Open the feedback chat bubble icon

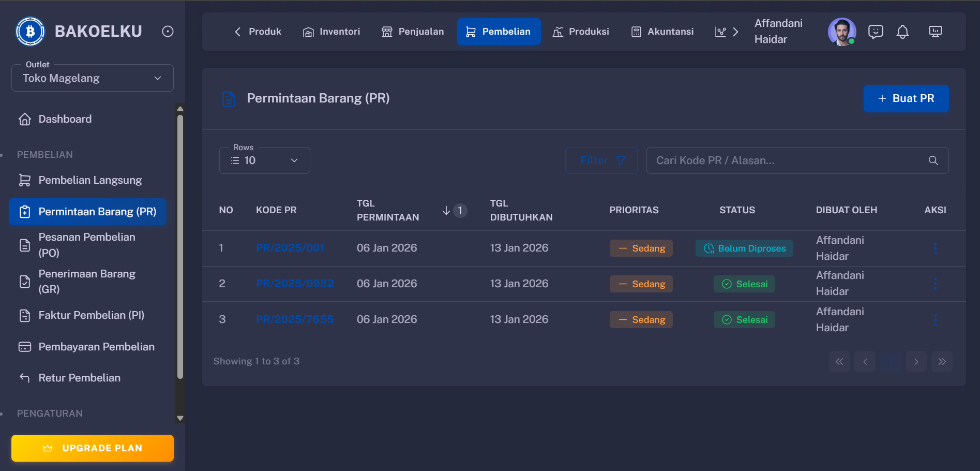point(876,32)
